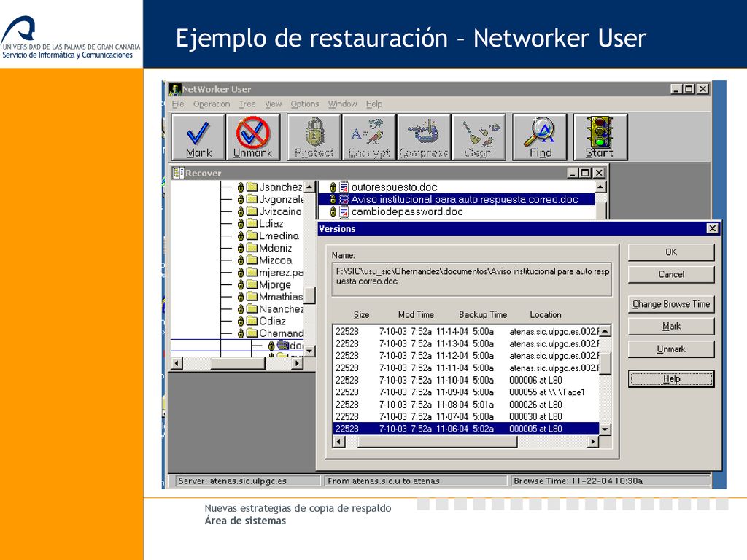Click the Backup Time column header
747x560 pixels.
(x=483, y=315)
